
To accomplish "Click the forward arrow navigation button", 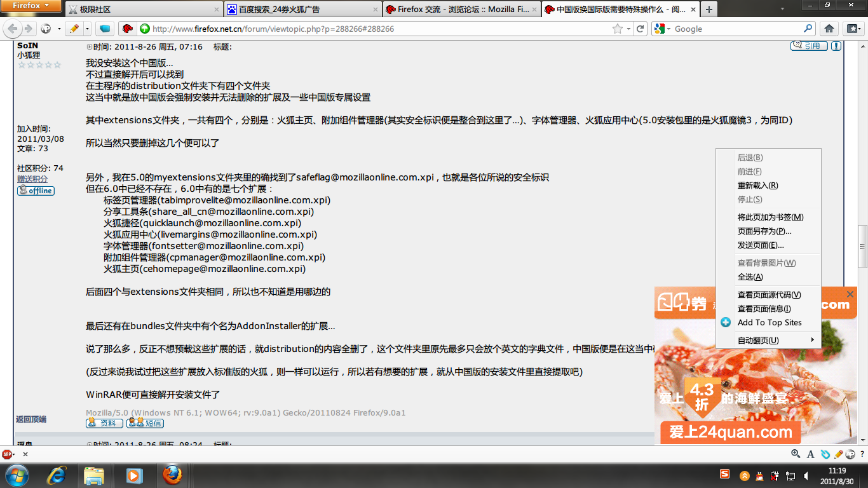I will pyautogui.click(x=28, y=29).
